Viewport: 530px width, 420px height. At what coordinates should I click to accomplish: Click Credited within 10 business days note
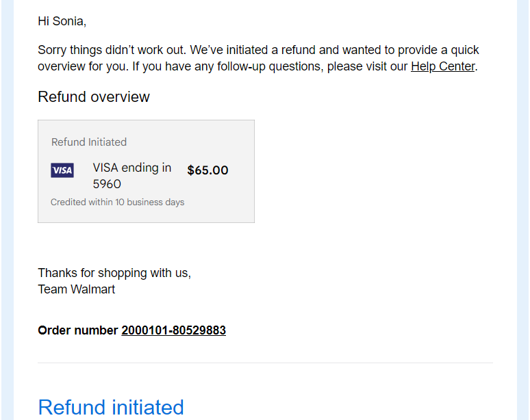point(117,202)
